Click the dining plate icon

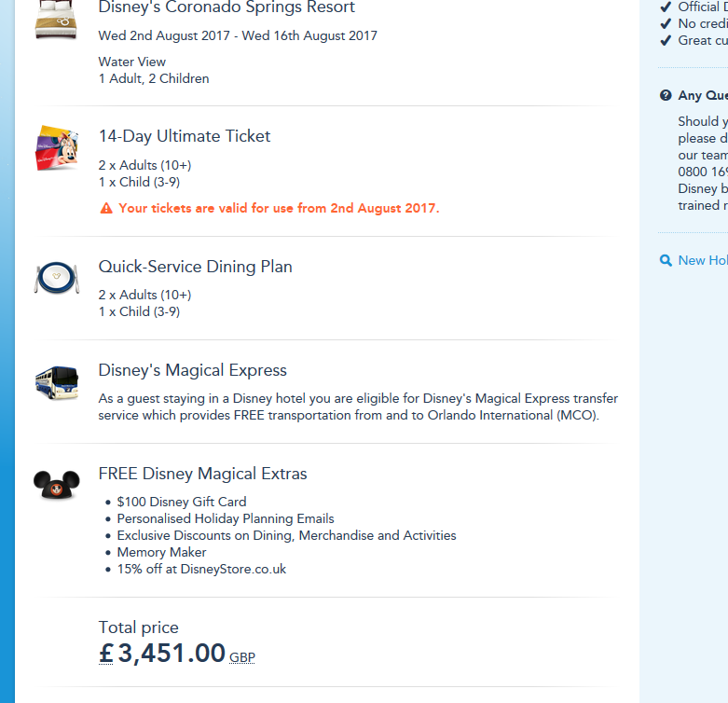pos(56,277)
